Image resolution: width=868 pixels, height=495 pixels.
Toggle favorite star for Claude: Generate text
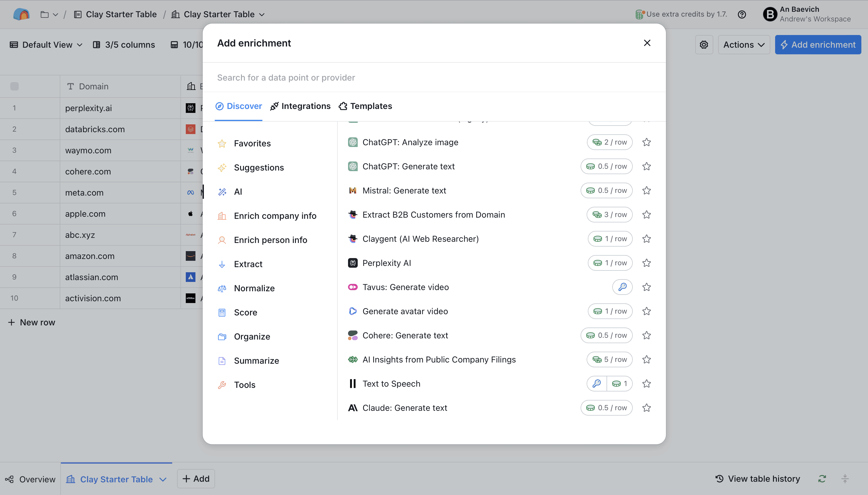pyautogui.click(x=646, y=408)
